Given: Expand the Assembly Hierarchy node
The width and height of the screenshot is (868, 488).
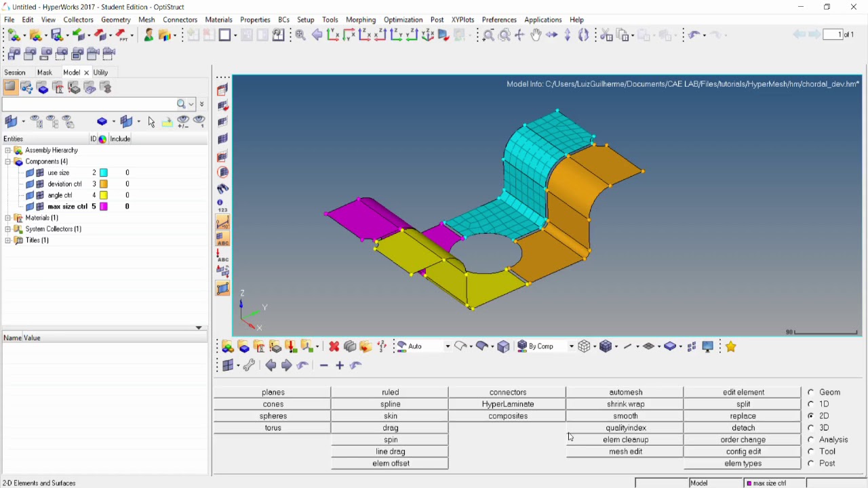Looking at the screenshot, I should point(7,150).
